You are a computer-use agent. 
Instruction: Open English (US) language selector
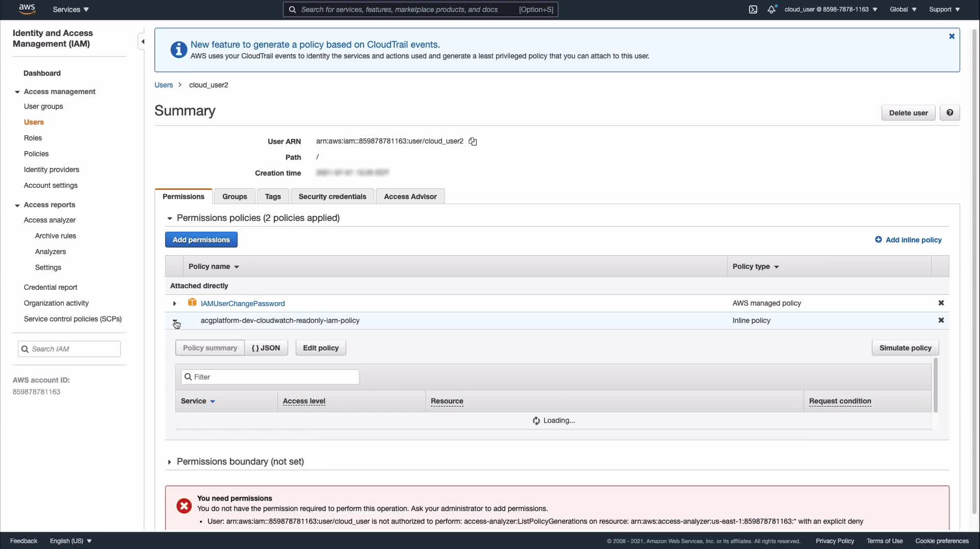point(71,541)
